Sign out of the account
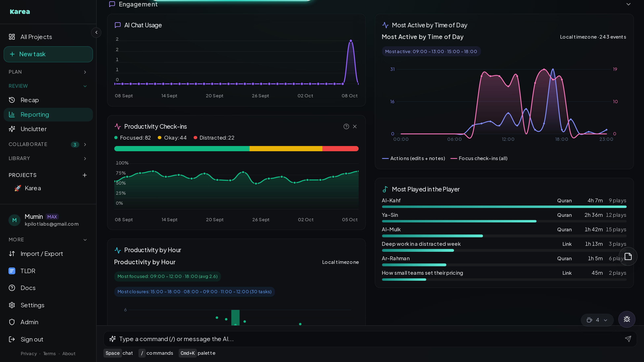 (48, 339)
